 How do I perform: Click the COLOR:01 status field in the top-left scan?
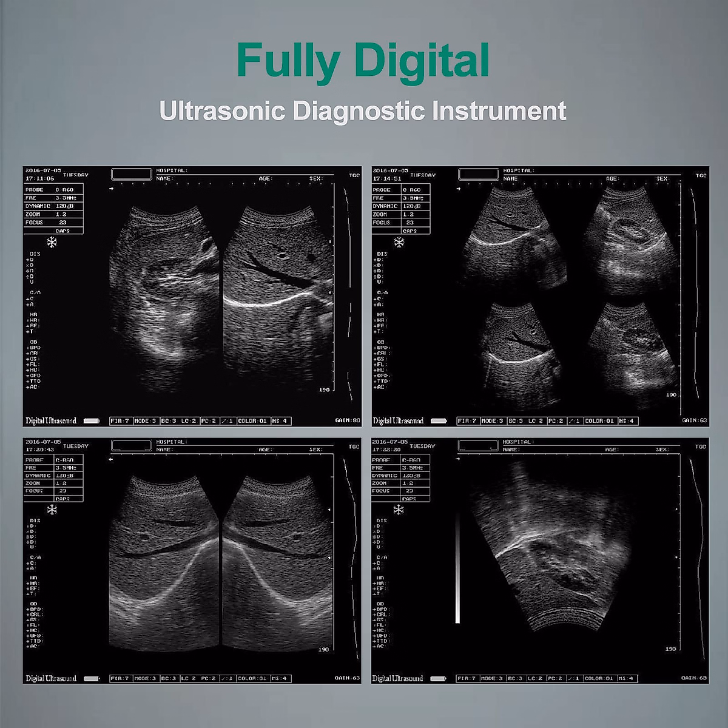[252, 420]
